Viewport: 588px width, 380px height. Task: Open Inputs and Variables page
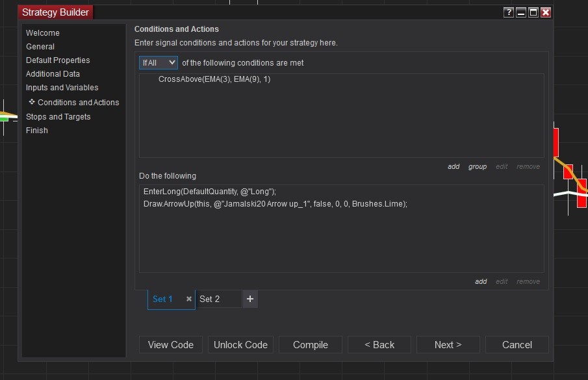coord(62,88)
